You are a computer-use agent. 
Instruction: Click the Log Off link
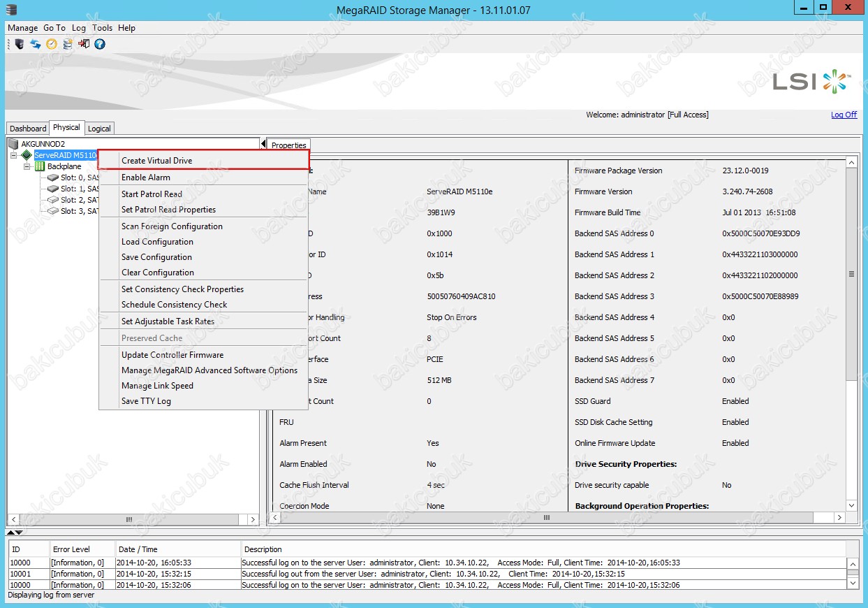tap(844, 115)
